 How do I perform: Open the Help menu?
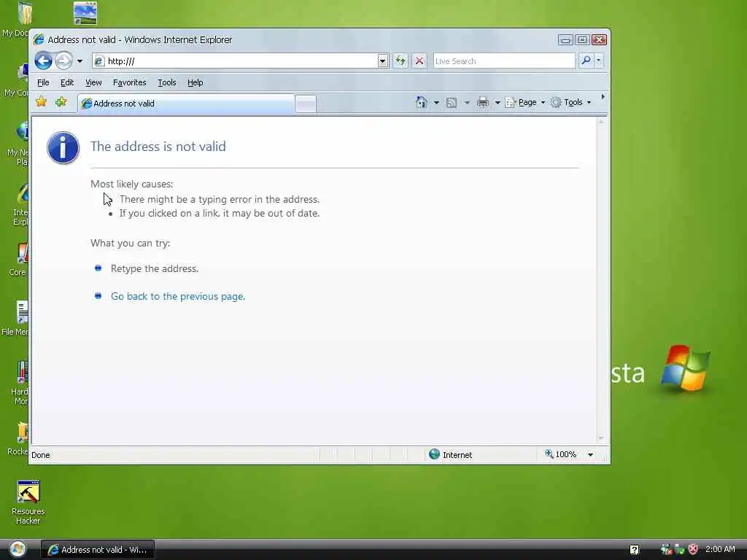[195, 82]
